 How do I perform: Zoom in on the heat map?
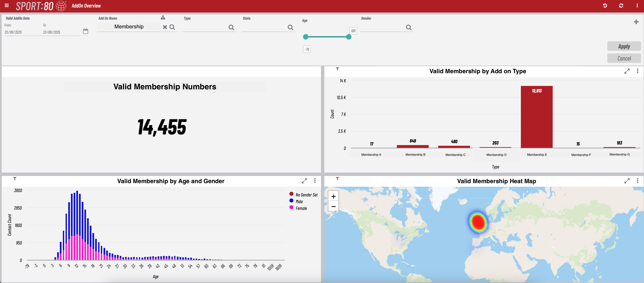tap(333, 196)
